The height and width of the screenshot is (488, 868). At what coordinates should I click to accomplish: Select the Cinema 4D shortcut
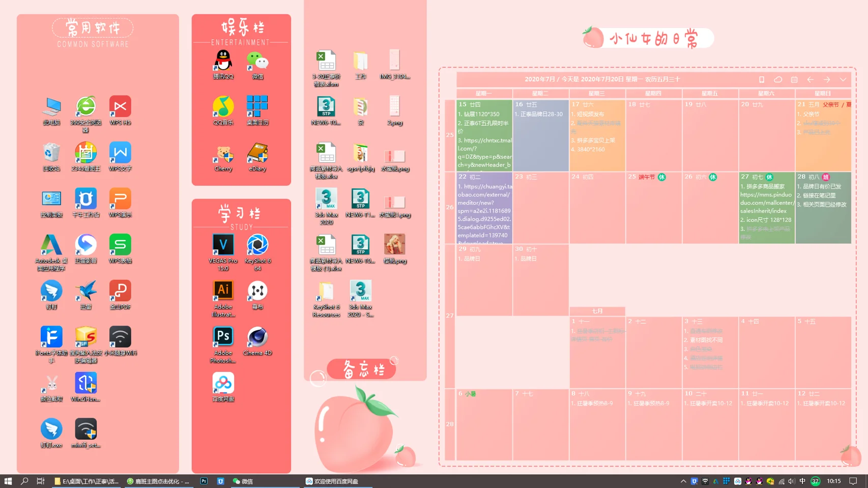(257, 341)
